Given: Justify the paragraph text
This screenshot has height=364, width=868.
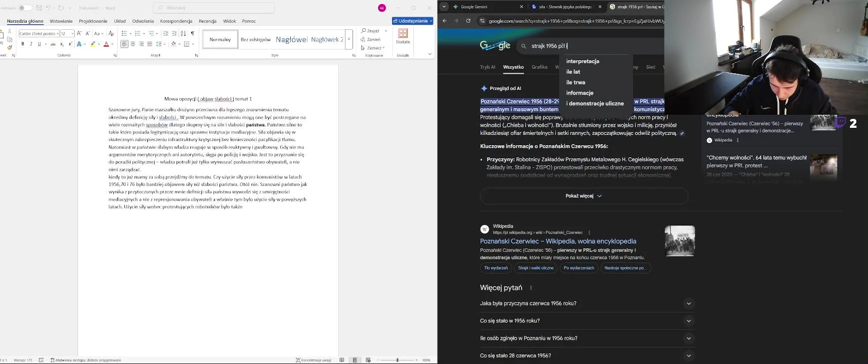Looking at the screenshot, I should [x=150, y=44].
